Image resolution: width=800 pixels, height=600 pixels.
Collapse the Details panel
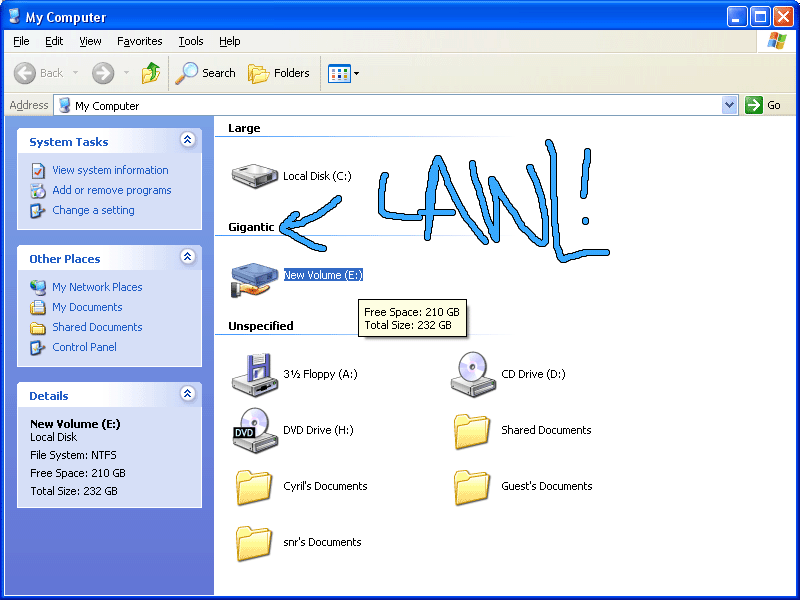click(187, 393)
